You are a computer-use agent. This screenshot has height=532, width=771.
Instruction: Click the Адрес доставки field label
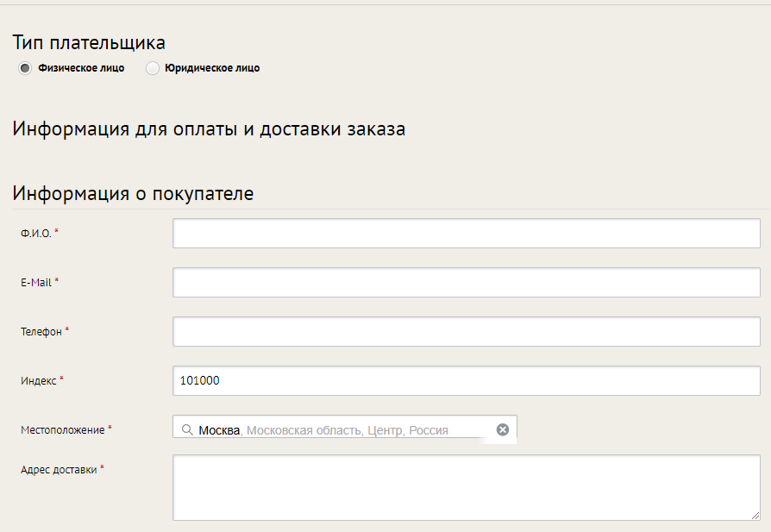[x=59, y=470]
